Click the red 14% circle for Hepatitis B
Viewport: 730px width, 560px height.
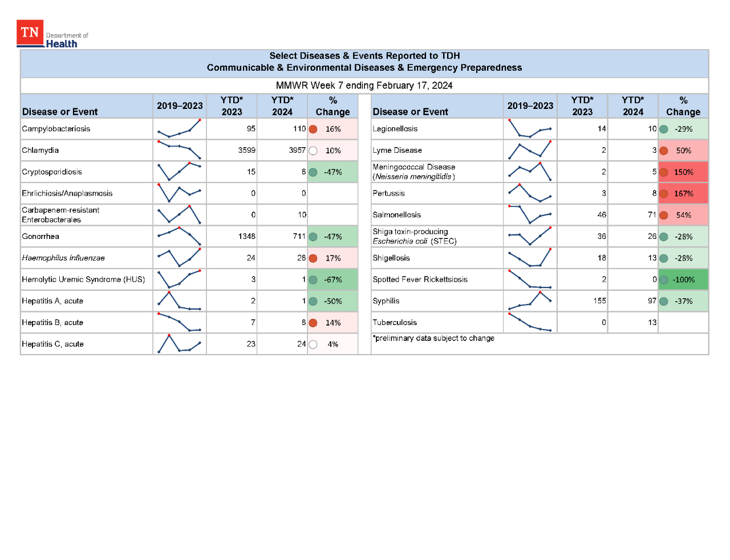click(x=314, y=322)
